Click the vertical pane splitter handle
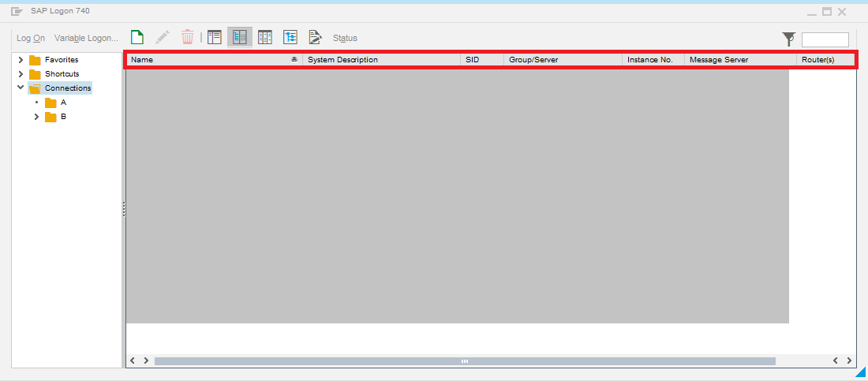 pos(124,209)
